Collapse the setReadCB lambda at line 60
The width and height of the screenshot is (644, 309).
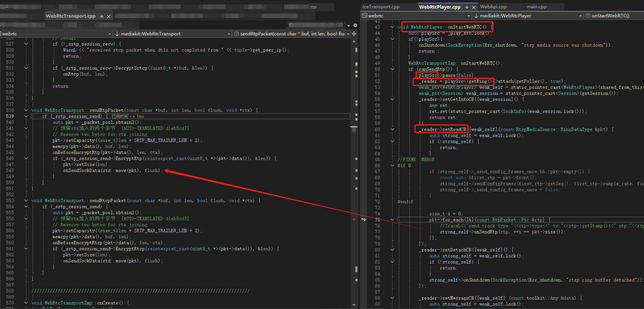[x=392, y=129]
